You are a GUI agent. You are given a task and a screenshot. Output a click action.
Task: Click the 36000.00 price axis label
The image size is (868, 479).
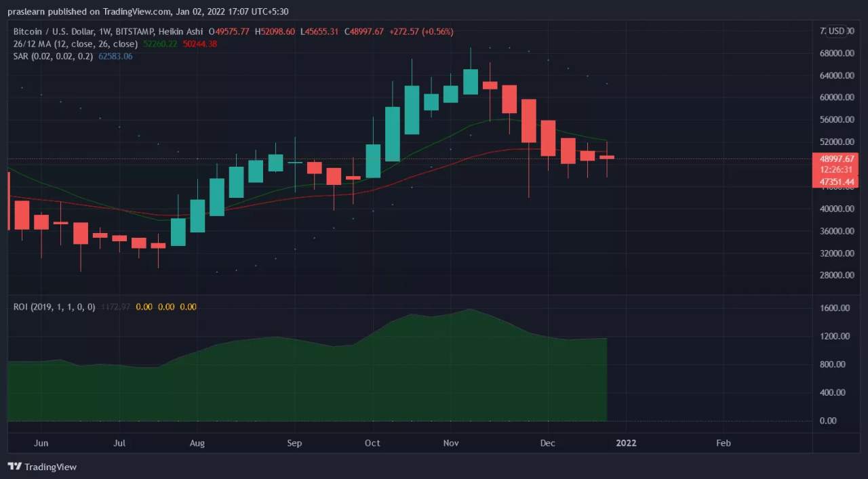point(835,232)
